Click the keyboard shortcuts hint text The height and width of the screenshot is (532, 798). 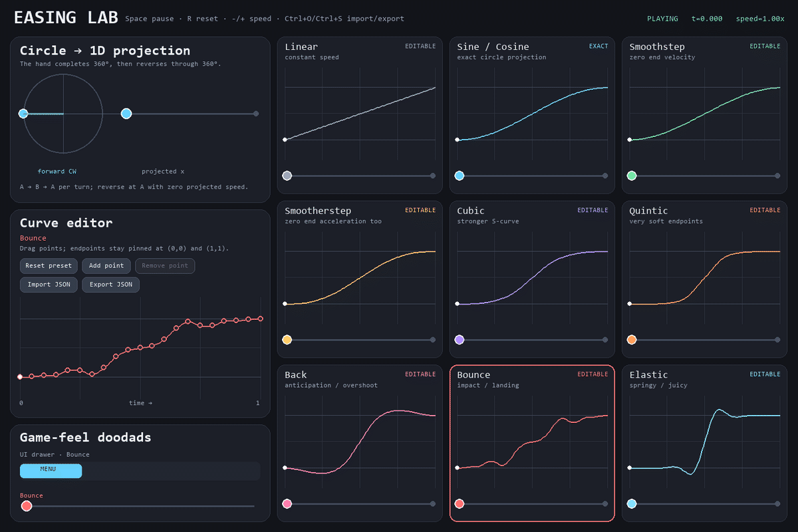click(265, 19)
